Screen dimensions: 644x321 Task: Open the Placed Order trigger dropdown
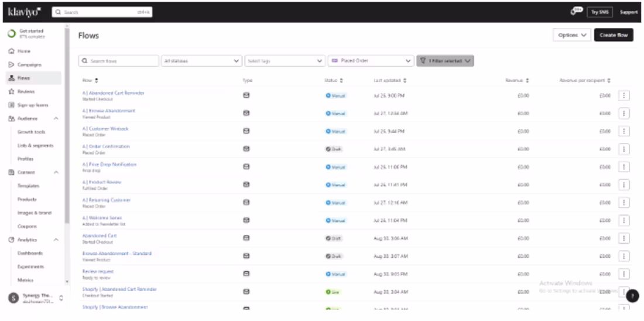[x=371, y=61]
